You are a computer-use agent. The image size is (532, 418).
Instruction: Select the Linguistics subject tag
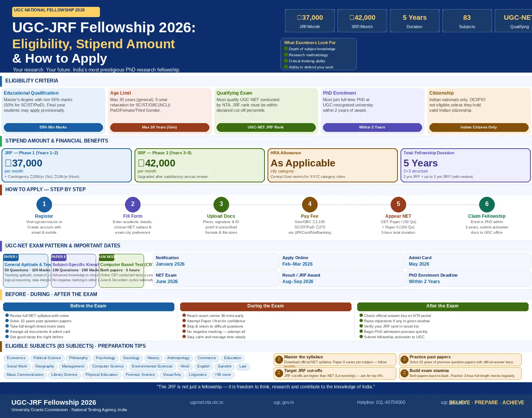[198, 375]
